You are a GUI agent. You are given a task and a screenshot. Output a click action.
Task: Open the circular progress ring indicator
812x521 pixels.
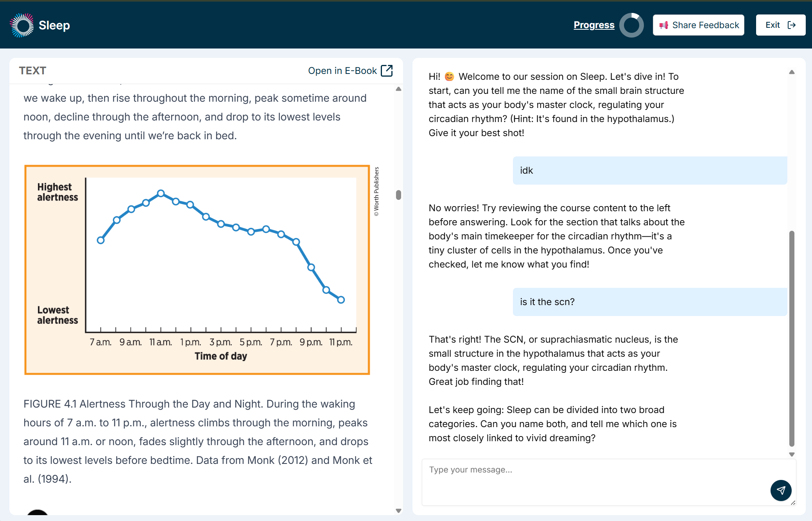click(x=632, y=25)
